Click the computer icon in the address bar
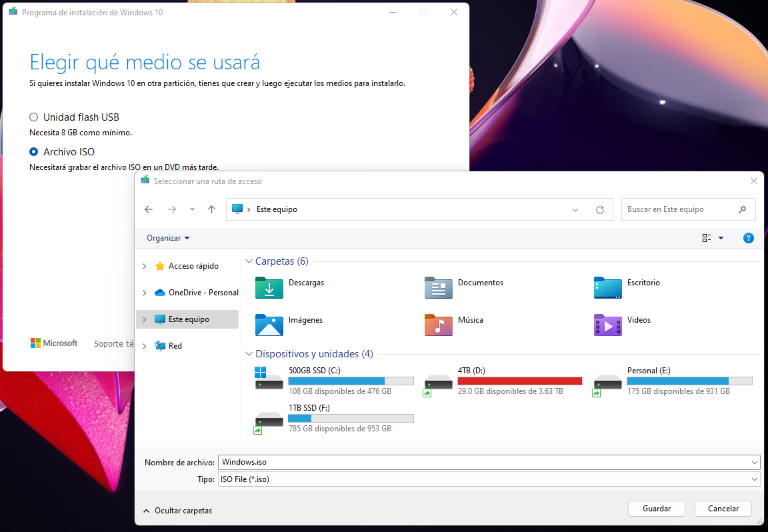This screenshot has width=768, height=532. (x=237, y=209)
